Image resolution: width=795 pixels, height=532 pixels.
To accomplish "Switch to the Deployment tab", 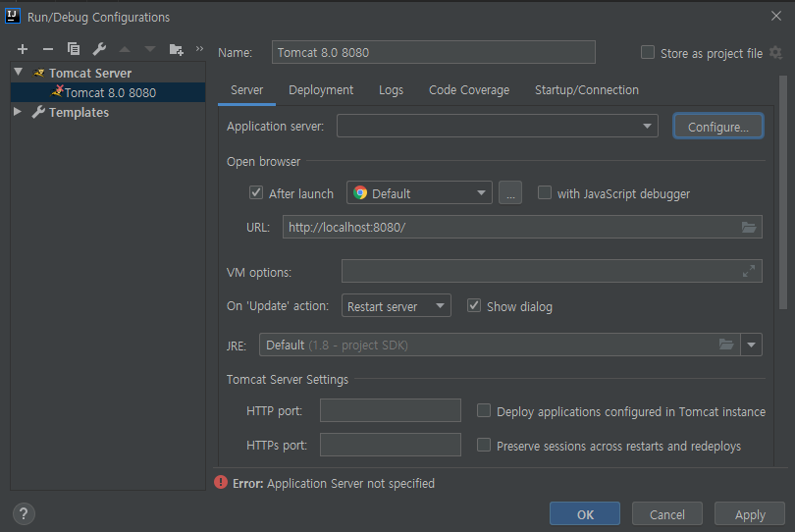I will pyautogui.click(x=321, y=89).
